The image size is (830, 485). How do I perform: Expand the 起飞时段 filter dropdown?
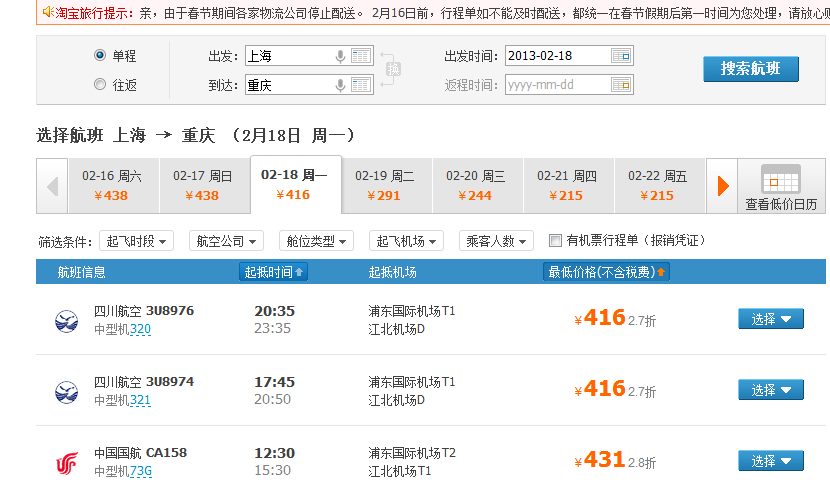point(137,241)
